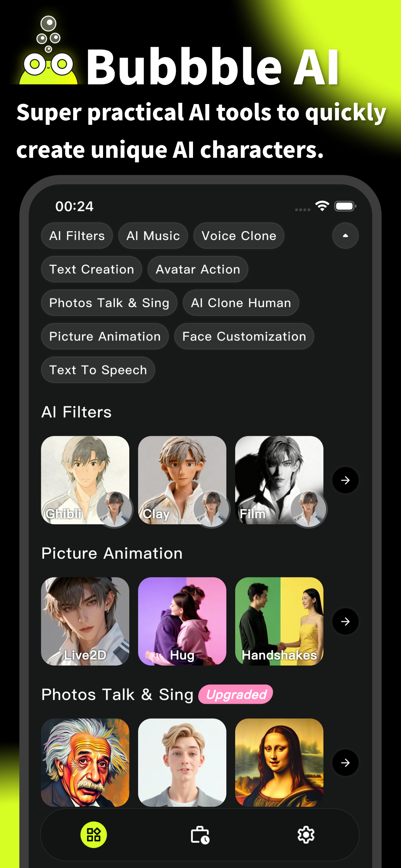Open the Mona Lisa talking photo thumbnail
The height and width of the screenshot is (868, 401).
tap(279, 762)
